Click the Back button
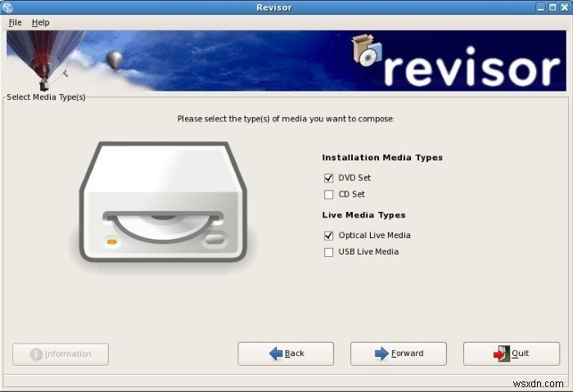The width and height of the screenshot is (573, 392). 286,354
